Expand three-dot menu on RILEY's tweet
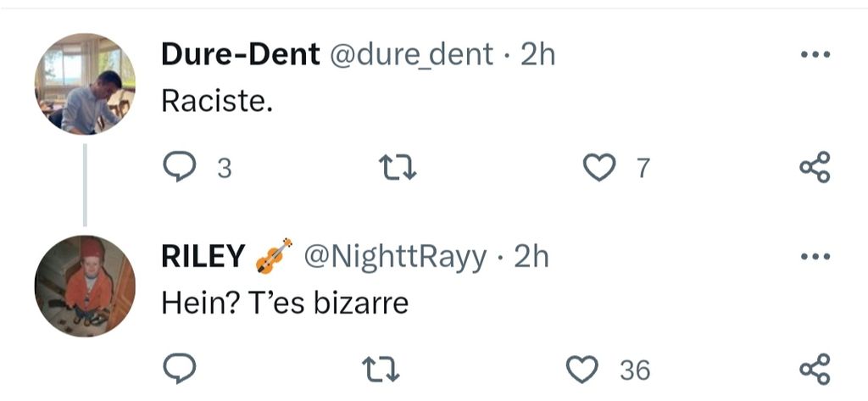The height and width of the screenshot is (401, 868). [815, 256]
